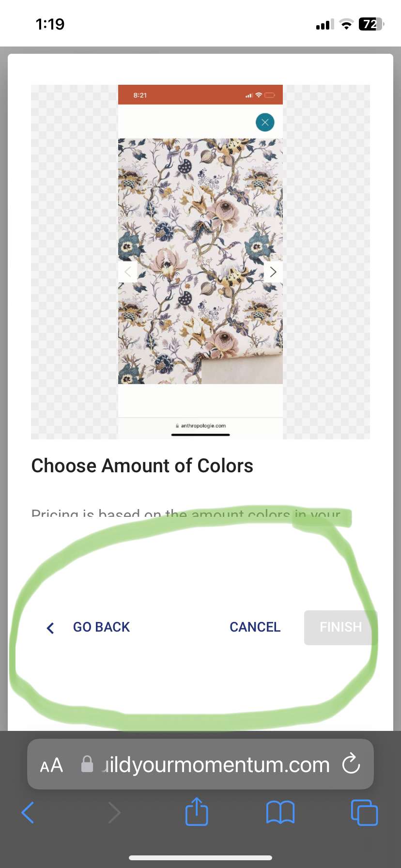Show all open Safari tabs
The height and width of the screenshot is (868, 401).
[x=364, y=812]
